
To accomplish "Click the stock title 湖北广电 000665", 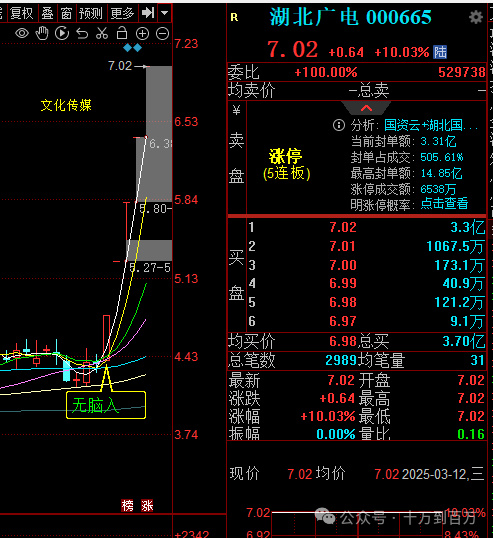I will point(350,17).
